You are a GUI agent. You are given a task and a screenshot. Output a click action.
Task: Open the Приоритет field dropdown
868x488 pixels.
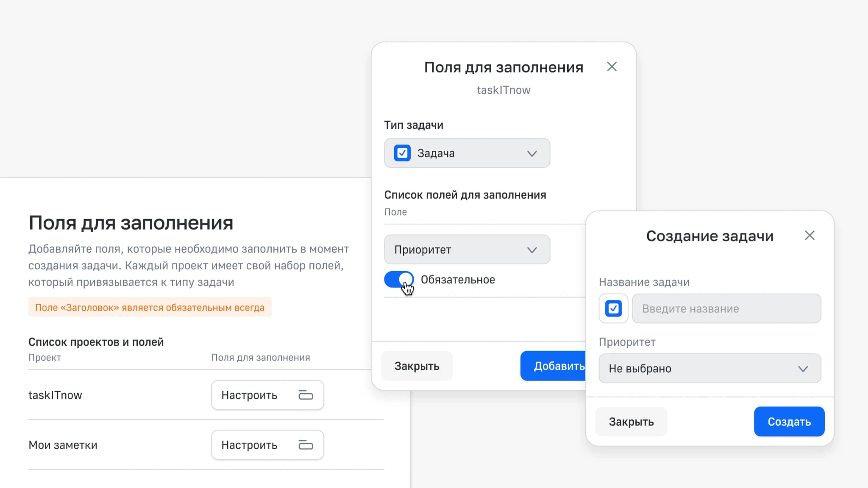[x=467, y=250]
